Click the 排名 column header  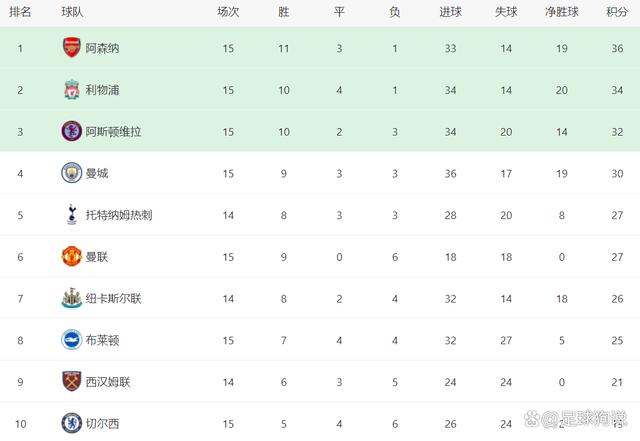click(x=20, y=12)
